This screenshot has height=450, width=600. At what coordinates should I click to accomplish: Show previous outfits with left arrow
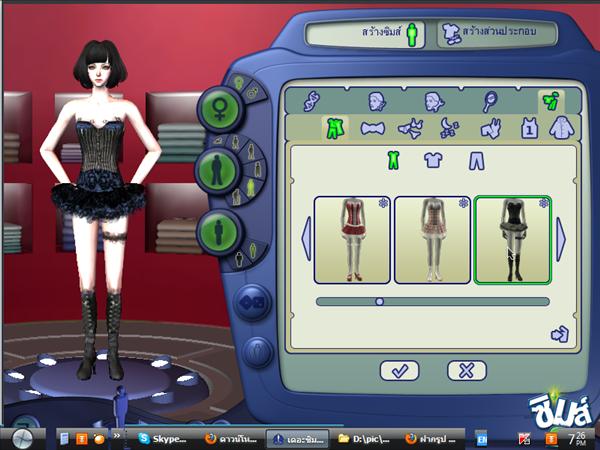coord(307,239)
